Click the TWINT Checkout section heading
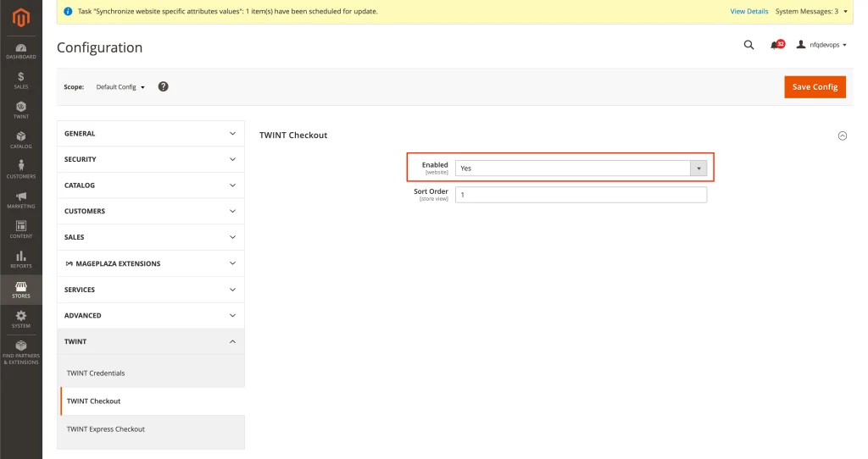868x459 pixels. click(x=293, y=135)
